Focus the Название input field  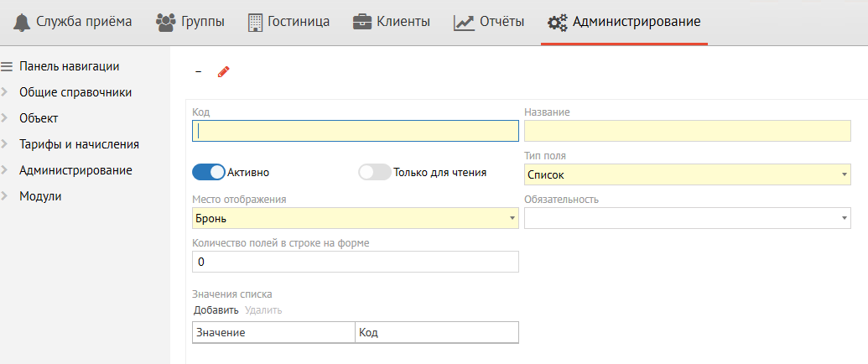pyautogui.click(x=687, y=131)
